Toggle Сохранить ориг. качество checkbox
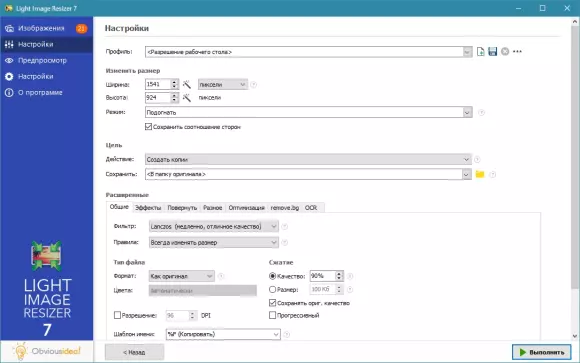This screenshot has width=580, height=363. tap(273, 303)
